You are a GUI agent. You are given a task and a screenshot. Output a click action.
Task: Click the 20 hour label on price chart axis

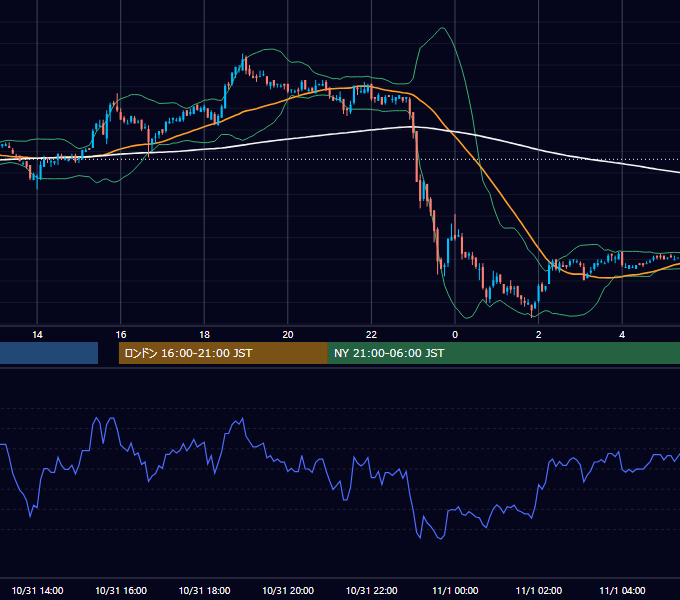click(288, 335)
